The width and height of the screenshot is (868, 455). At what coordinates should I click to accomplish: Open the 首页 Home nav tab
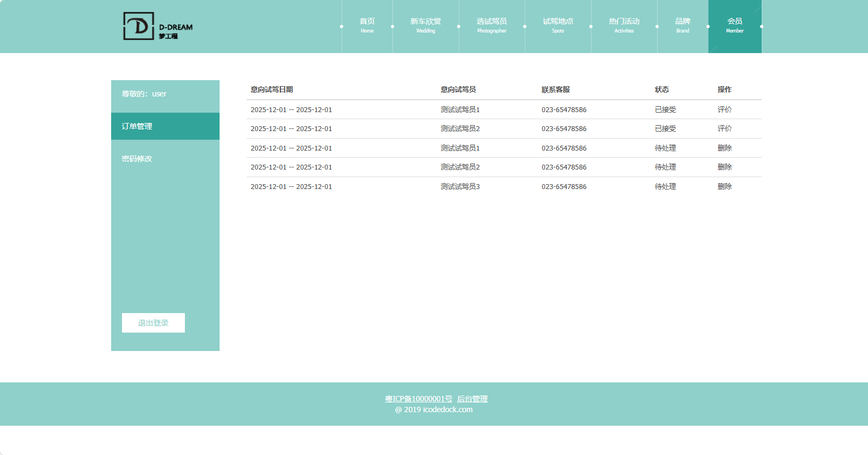pyautogui.click(x=367, y=26)
